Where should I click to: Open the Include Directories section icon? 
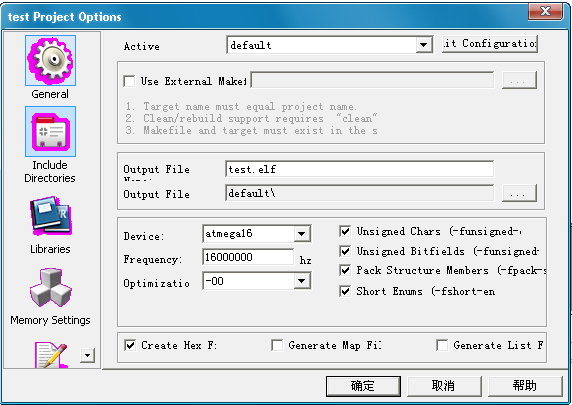click(50, 131)
